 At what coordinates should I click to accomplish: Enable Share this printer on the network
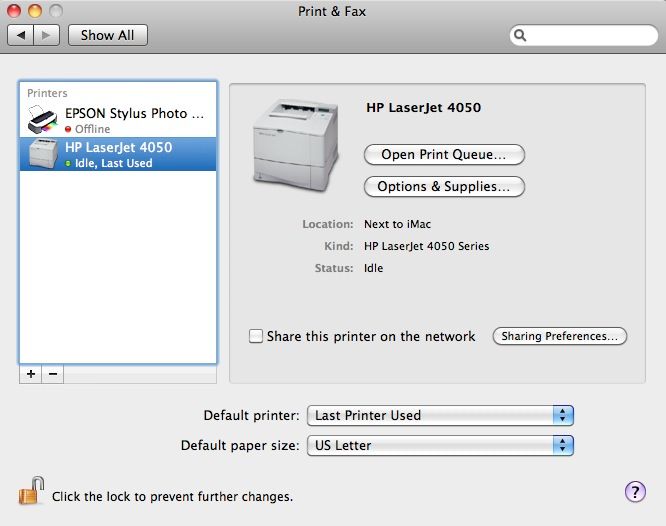(x=256, y=337)
